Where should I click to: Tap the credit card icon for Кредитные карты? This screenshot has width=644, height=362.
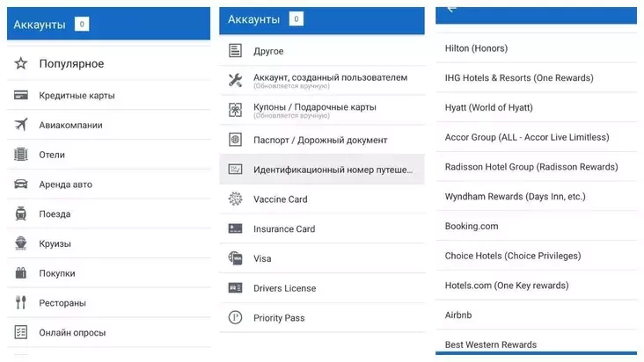click(21, 95)
